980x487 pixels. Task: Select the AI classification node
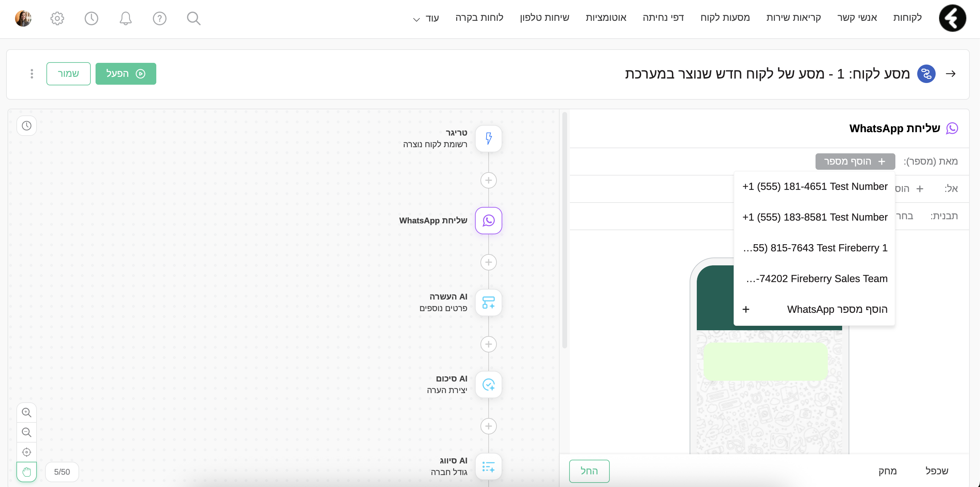coord(489,467)
